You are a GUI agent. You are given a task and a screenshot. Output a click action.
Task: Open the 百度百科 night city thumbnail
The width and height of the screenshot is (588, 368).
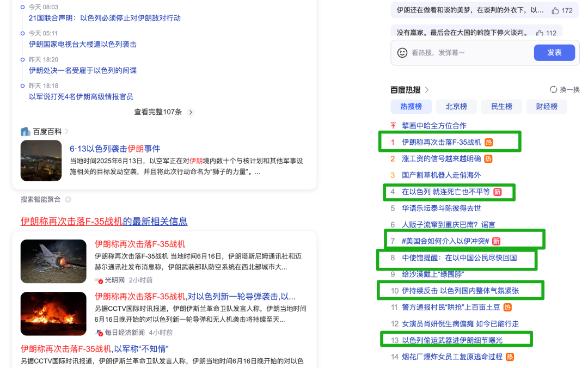point(41,161)
